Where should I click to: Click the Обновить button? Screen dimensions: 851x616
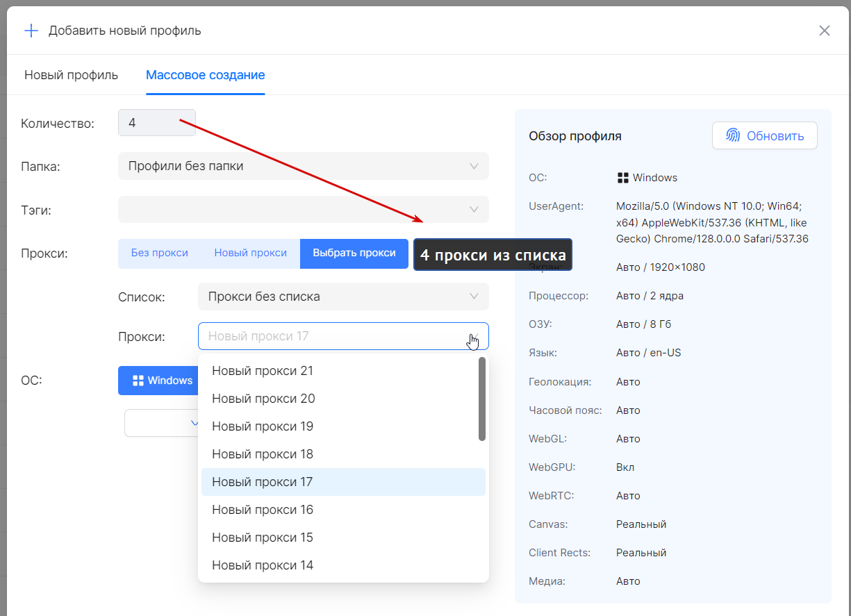coord(764,135)
